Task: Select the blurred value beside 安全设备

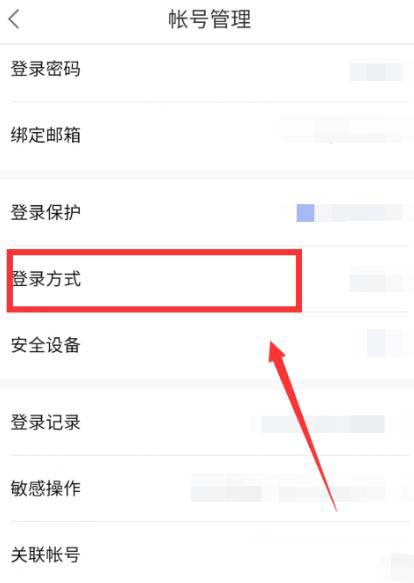Action: pyautogui.click(x=386, y=343)
